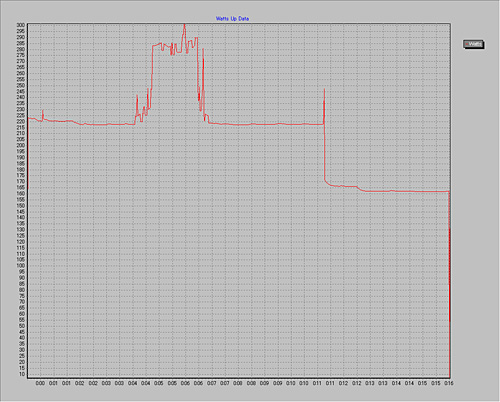Click the red swatch in the Watts legend

[x=467, y=44]
